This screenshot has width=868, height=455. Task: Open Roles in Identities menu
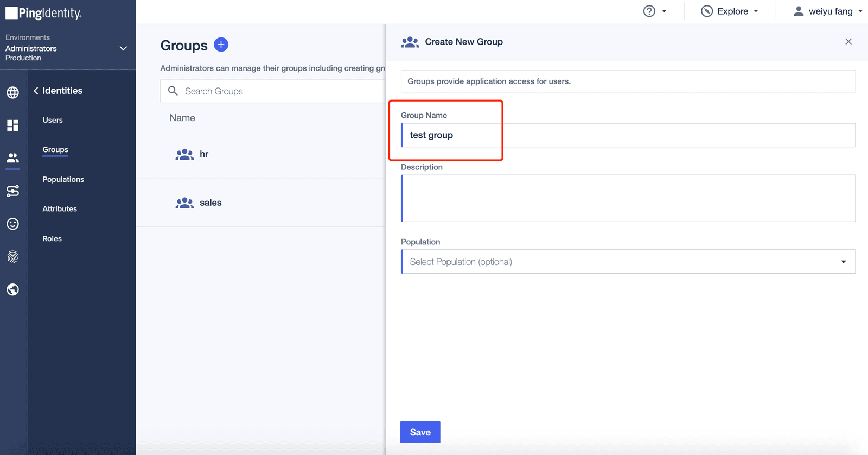click(x=52, y=238)
